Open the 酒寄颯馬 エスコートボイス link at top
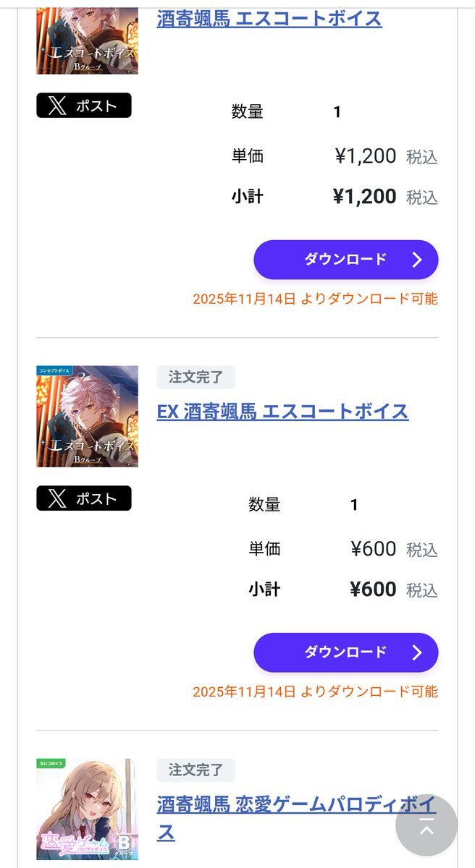 pos(269,18)
